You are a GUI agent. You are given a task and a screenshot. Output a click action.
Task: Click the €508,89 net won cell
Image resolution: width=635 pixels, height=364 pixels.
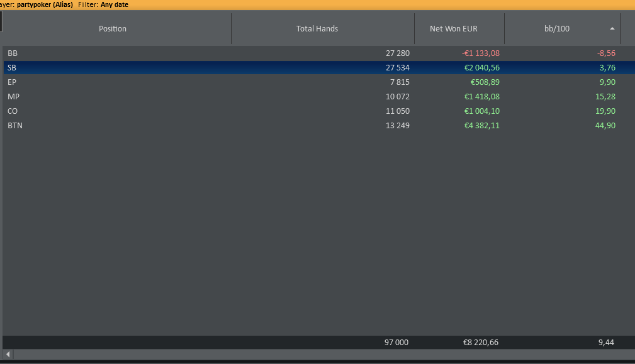[x=485, y=82]
